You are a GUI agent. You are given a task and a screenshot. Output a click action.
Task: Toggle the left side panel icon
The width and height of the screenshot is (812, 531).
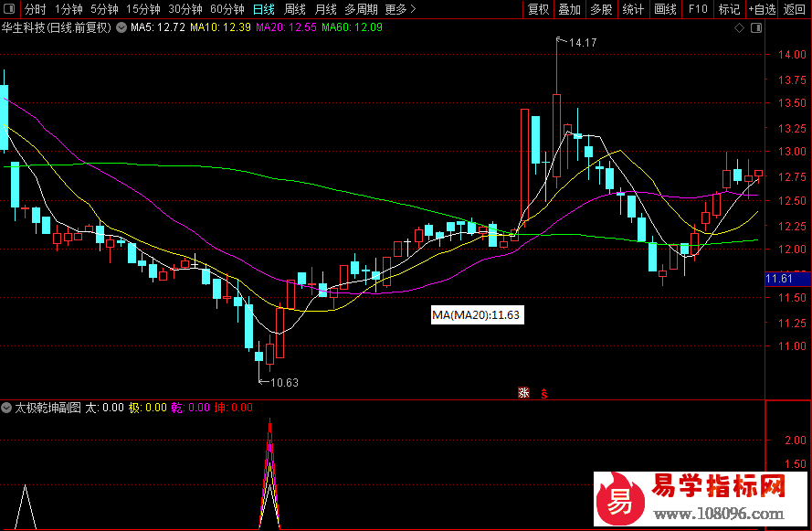(9, 9)
